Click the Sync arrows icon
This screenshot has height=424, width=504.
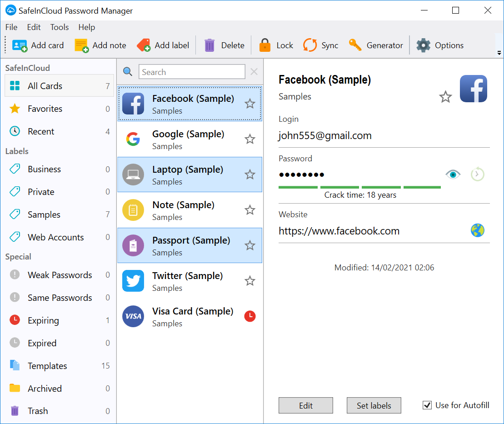click(310, 45)
